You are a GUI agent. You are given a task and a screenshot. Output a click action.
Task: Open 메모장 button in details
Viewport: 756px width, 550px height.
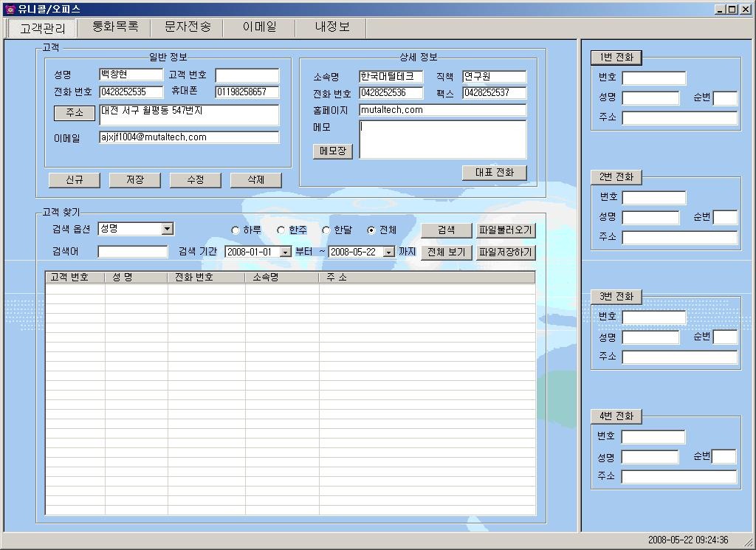333,151
